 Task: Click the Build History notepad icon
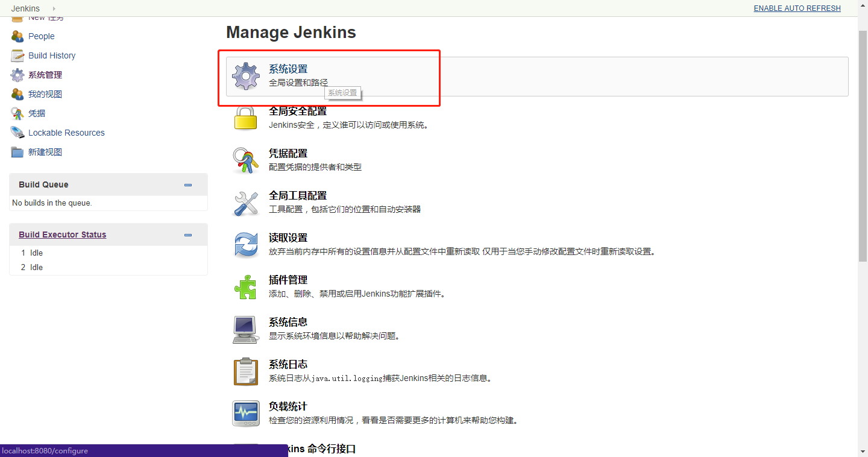pos(17,55)
